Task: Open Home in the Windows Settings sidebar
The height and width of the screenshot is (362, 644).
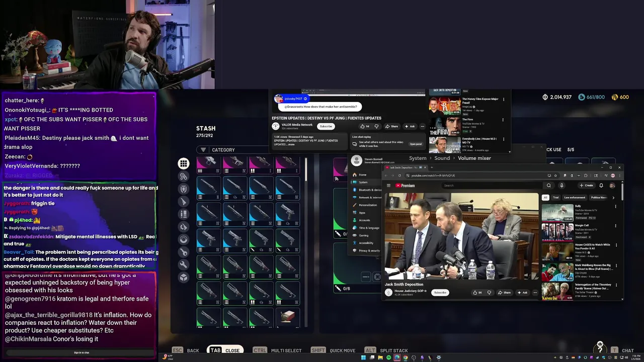Action: tap(362, 174)
